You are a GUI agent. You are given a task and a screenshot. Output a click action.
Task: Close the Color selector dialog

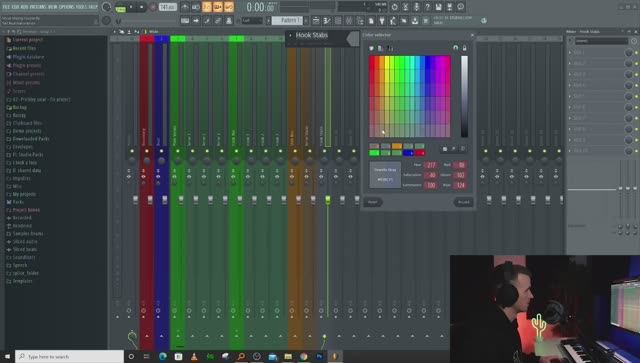click(x=472, y=35)
